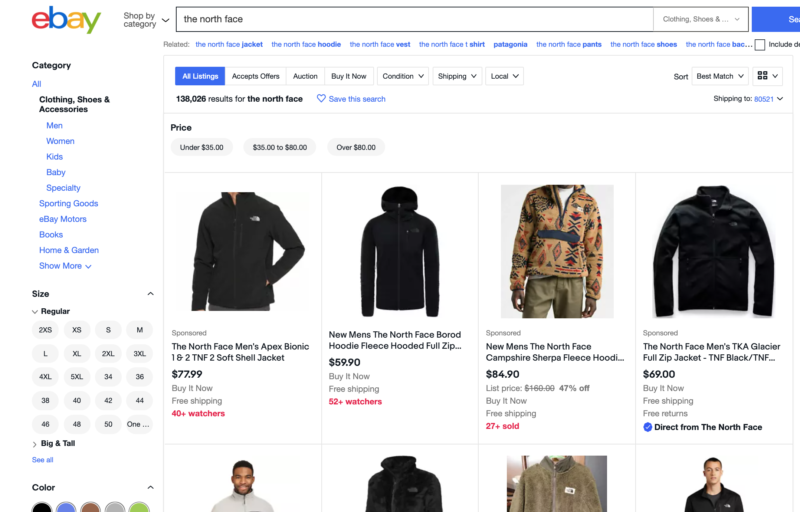This screenshot has width=800, height=512.
Task: Select the blue color swatch
Action: [x=66, y=509]
